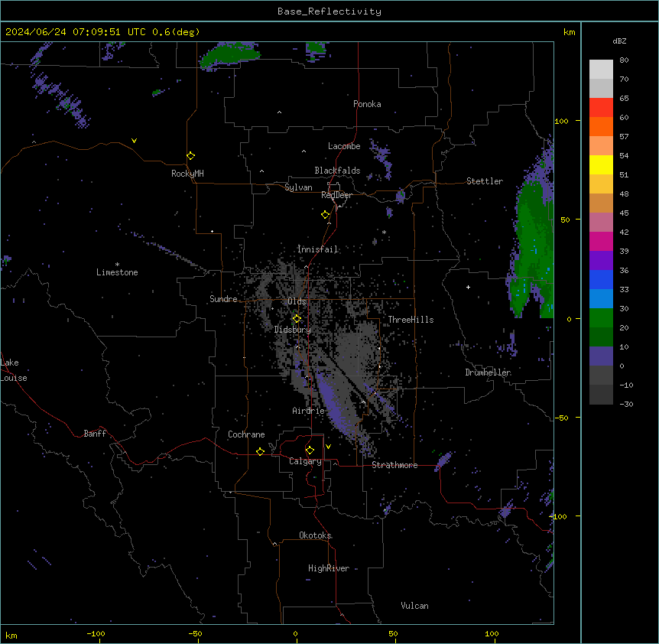The image size is (659, 644).
Task: Click the 80 value on the dBZ scale
Action: [624, 60]
